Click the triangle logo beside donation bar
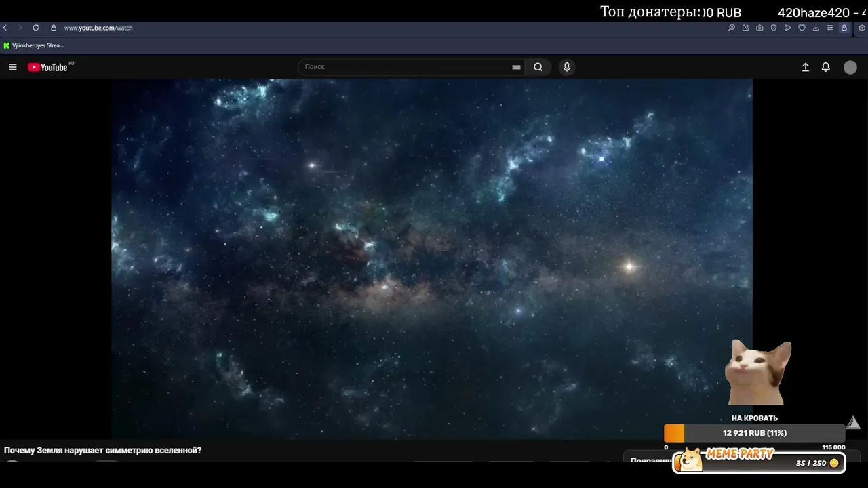 pyautogui.click(x=853, y=423)
